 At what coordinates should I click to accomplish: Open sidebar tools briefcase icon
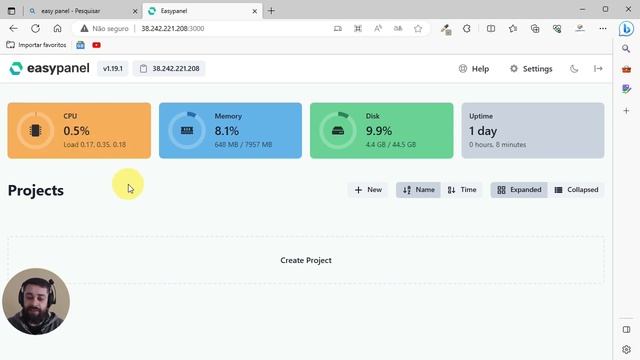point(626,69)
